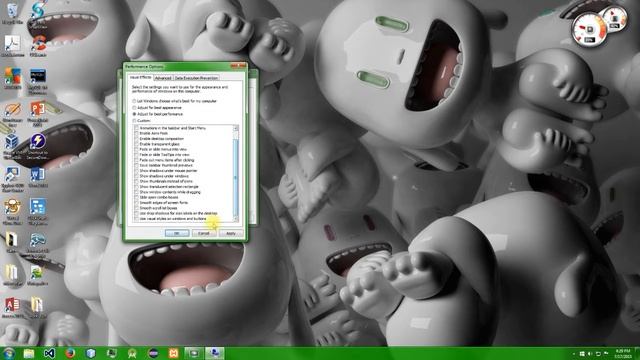
Task: Check Enable desktop composition
Action: coord(137,139)
